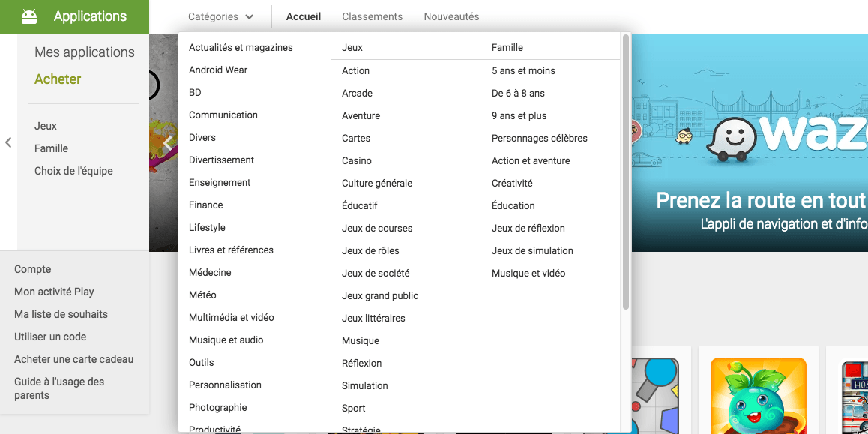Select the Jeux de rôles category
This screenshot has width=868, height=434.
[370, 251]
